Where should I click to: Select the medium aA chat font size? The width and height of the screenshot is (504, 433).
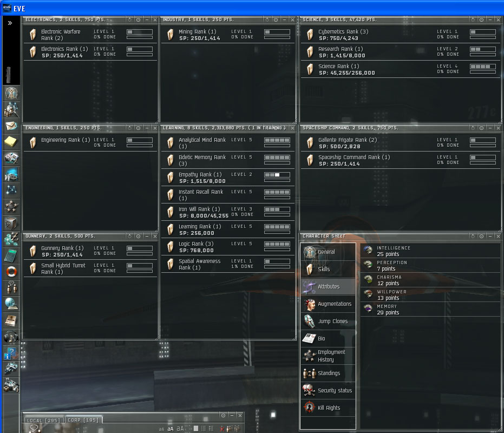click(171, 429)
